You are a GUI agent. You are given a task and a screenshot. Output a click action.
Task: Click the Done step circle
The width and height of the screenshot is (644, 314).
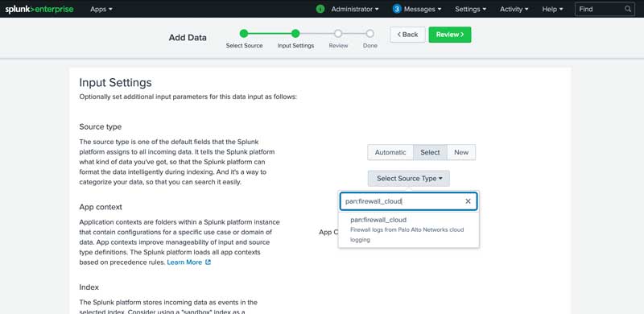(370, 33)
